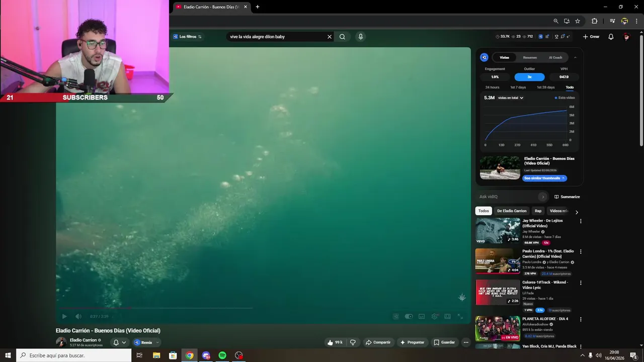
Task: Click the video progress bar
Action: point(156,308)
